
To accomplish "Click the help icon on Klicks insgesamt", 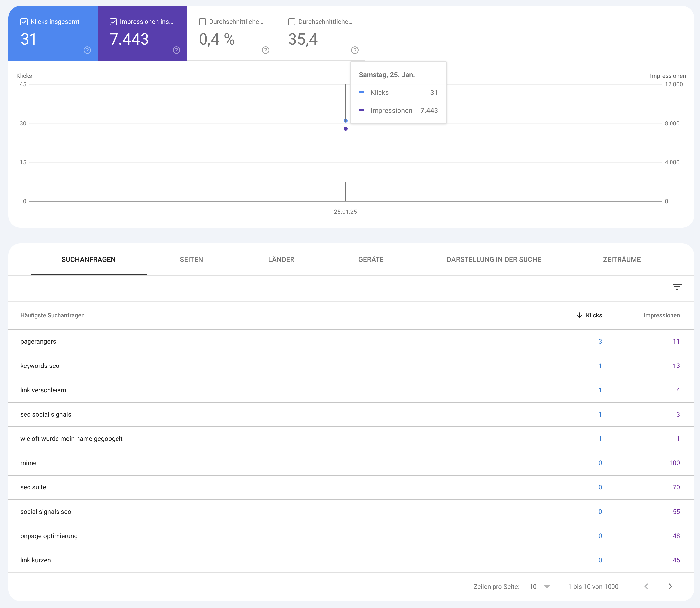I will [x=87, y=50].
